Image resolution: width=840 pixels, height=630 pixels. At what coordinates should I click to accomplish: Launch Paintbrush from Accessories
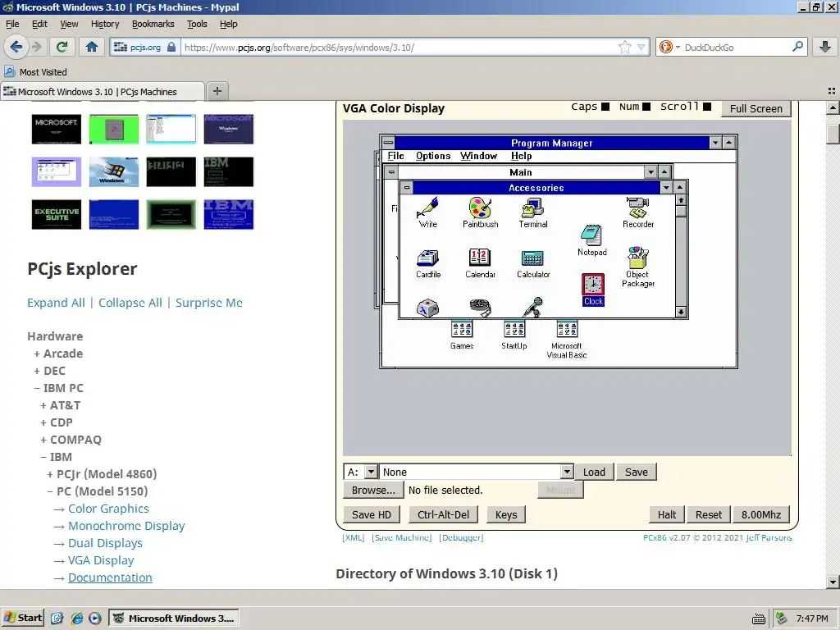click(x=480, y=212)
